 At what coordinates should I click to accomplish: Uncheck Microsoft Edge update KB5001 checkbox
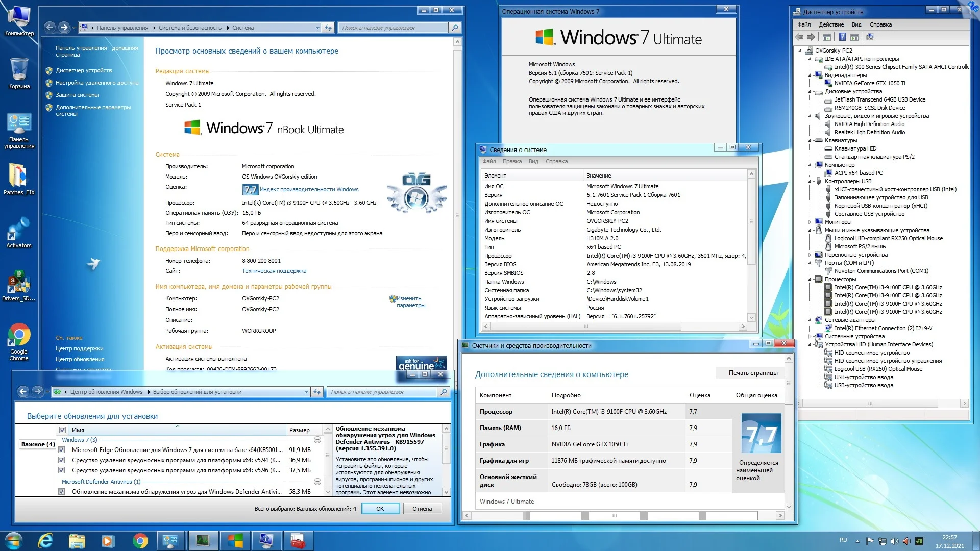tap(62, 450)
